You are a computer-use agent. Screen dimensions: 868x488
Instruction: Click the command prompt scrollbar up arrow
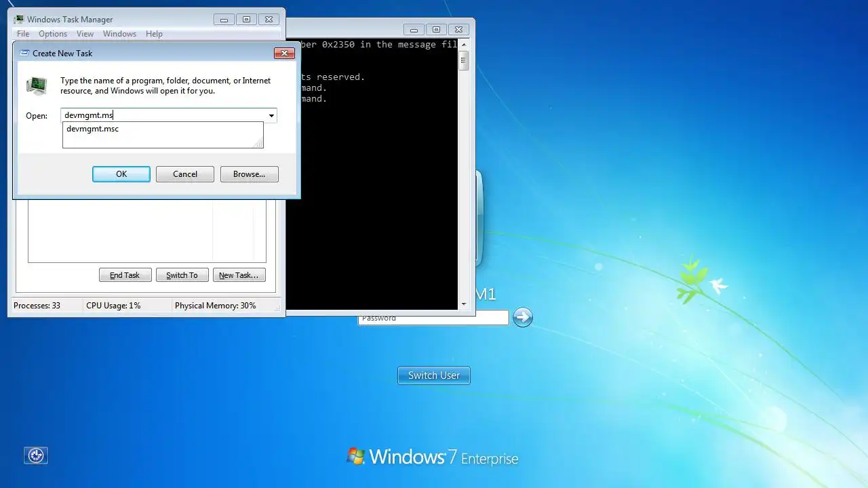pos(464,44)
